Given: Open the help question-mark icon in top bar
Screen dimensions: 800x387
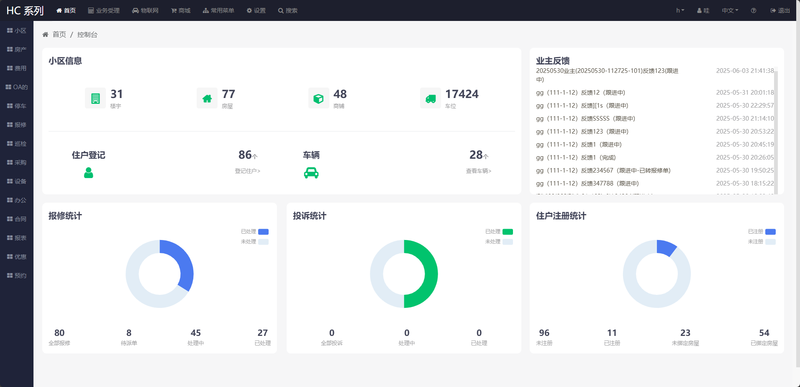Looking at the screenshot, I should click(x=753, y=10).
